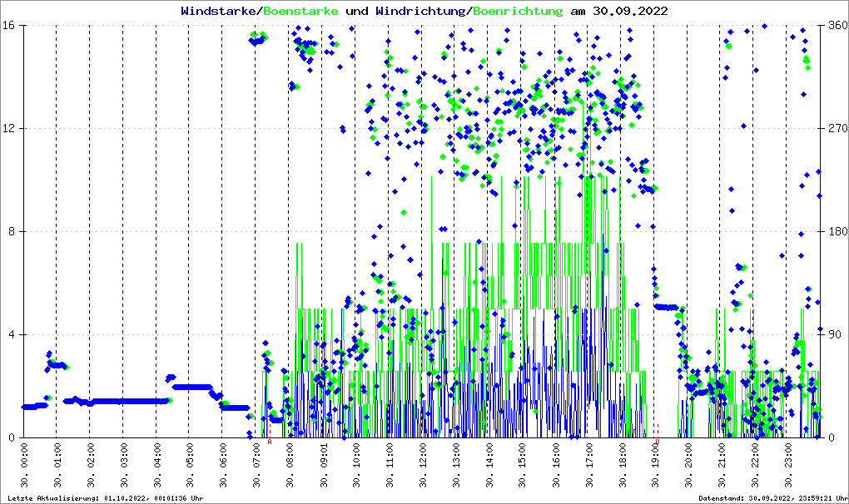Viewport: 849px width, 504px height.
Task: Click the blue 'Windstarke' title word
Action: coord(218,11)
